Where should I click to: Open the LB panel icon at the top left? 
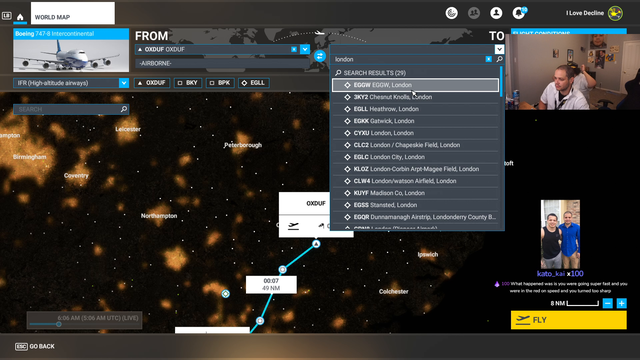coord(7,16)
